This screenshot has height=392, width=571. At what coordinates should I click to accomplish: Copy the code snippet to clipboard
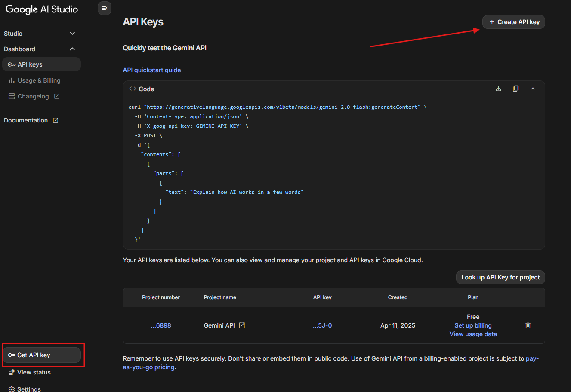click(x=515, y=89)
